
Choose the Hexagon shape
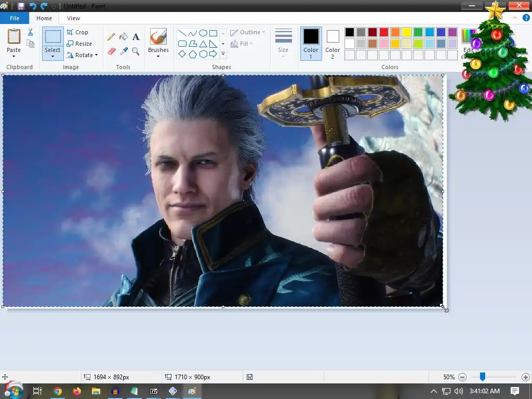[203, 54]
